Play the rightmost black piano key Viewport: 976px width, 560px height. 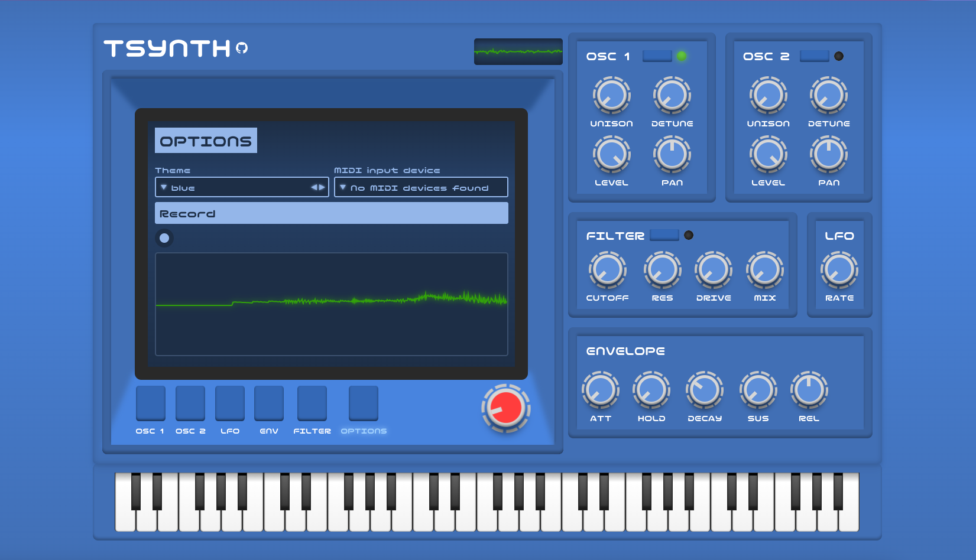[838, 491]
